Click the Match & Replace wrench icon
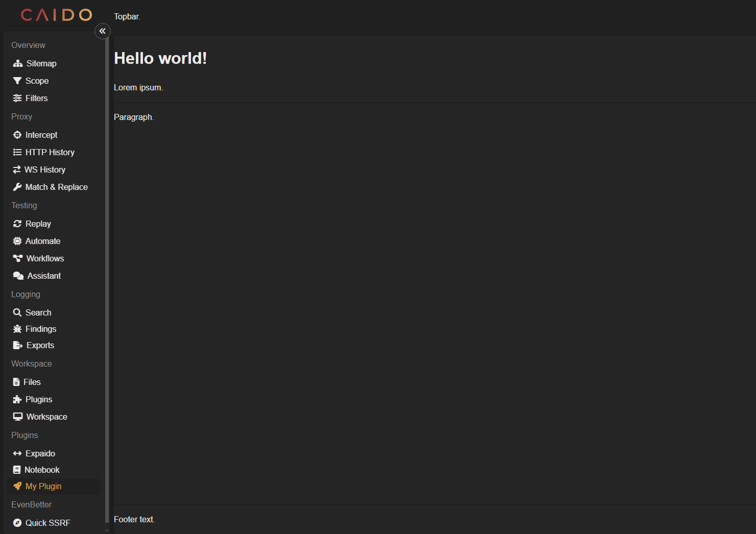Viewport: 756px width, 534px height. point(17,187)
